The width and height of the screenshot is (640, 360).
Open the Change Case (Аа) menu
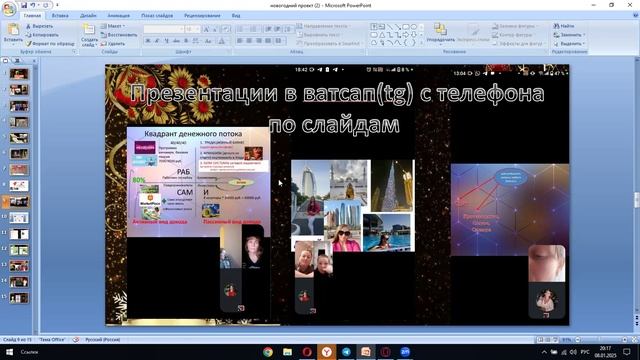208,41
